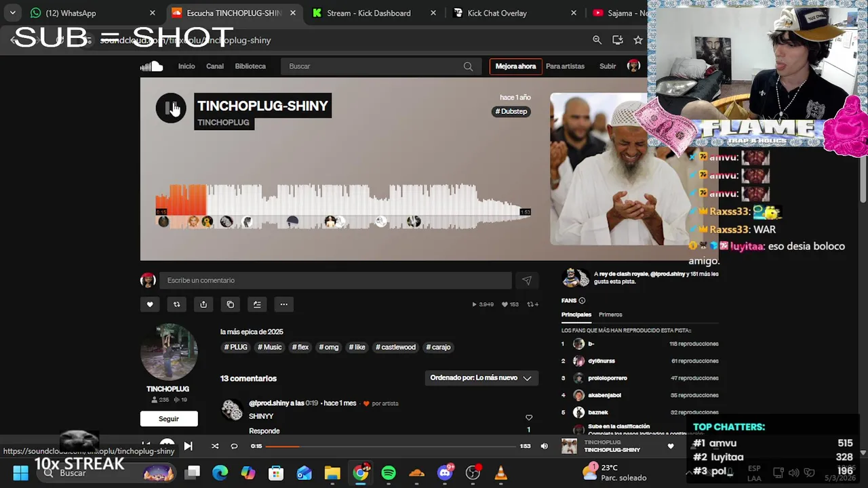Screen dimensions: 868x488
Task: Select the #Dubstep genre tag
Action: [511, 111]
